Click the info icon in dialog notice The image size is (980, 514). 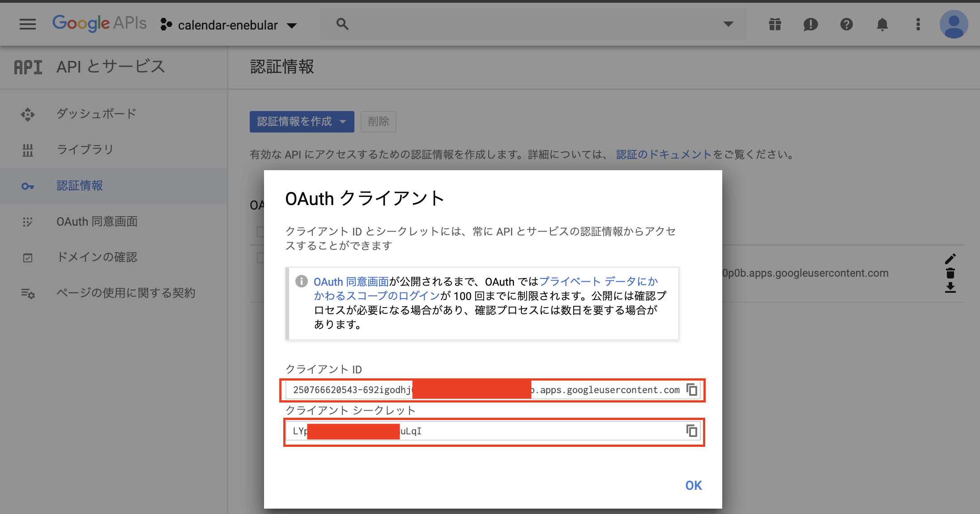tap(302, 281)
